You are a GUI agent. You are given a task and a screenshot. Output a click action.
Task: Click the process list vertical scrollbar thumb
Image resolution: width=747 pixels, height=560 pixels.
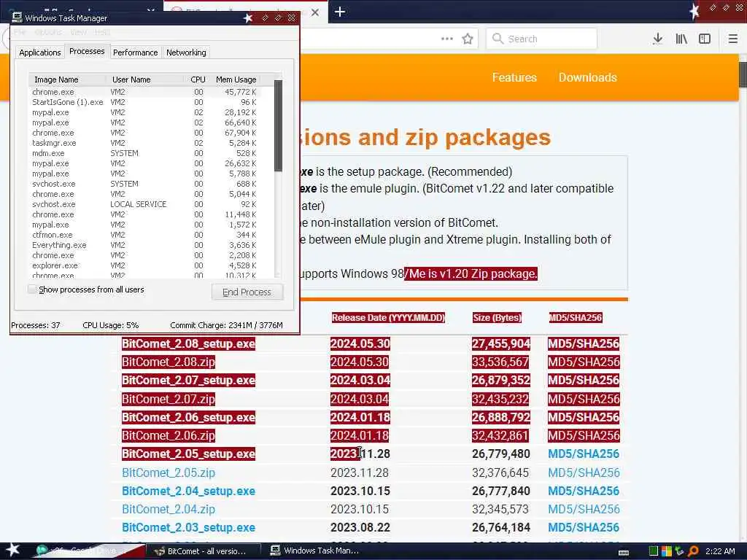[x=278, y=125]
